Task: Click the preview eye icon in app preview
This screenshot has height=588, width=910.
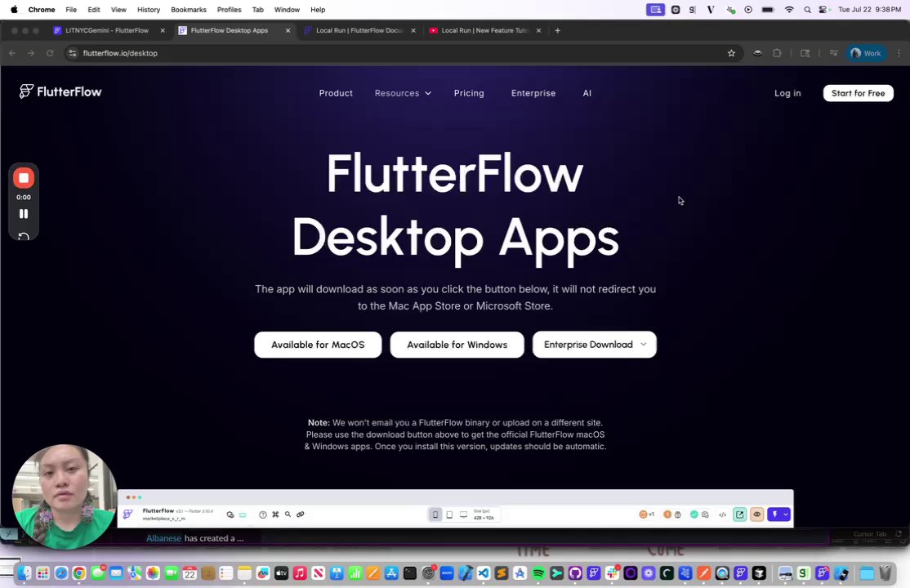Action: coord(756,514)
